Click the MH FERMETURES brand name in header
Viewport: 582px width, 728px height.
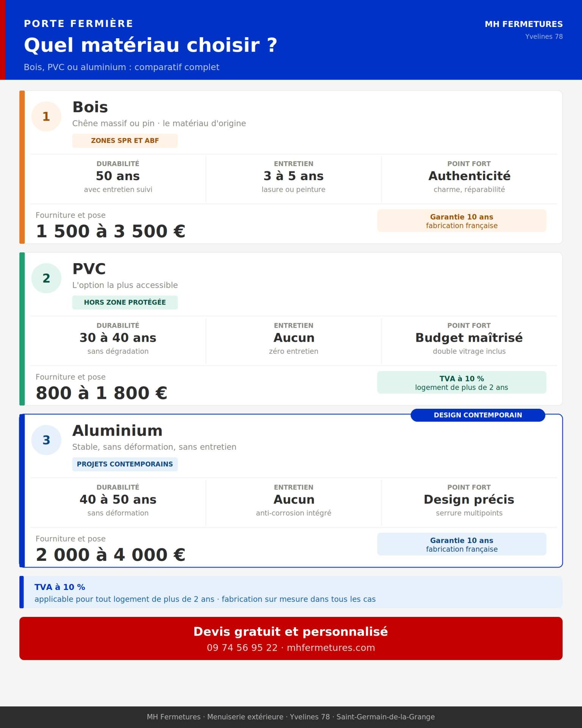524,24
